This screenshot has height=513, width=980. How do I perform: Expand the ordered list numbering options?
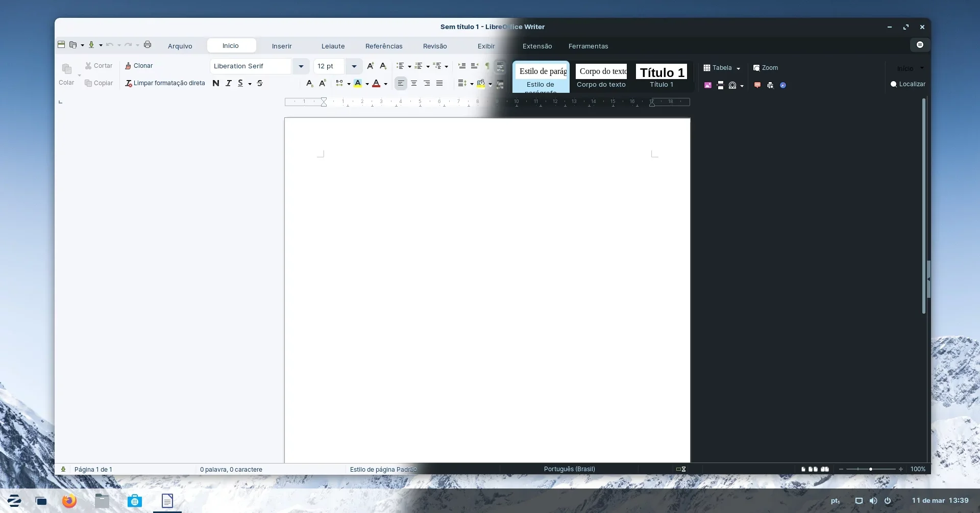click(428, 66)
